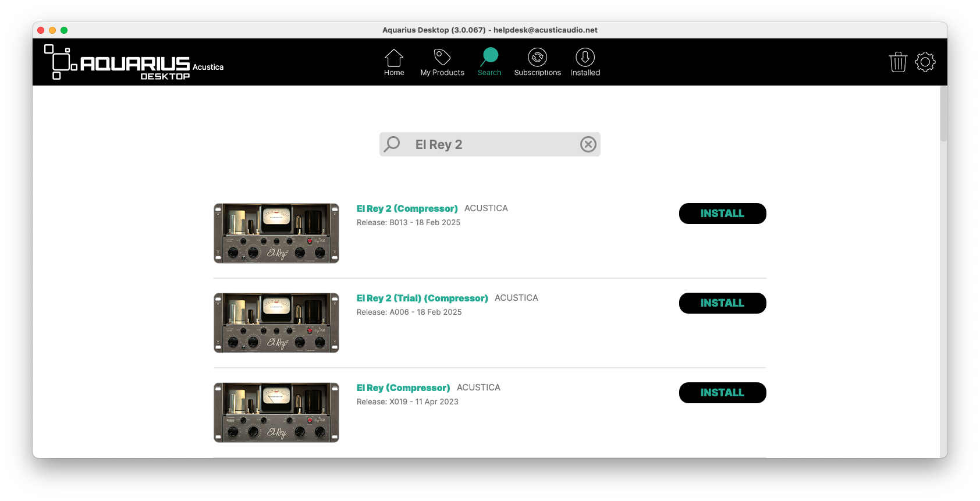Click the Aquarius Desktop logo

117,62
